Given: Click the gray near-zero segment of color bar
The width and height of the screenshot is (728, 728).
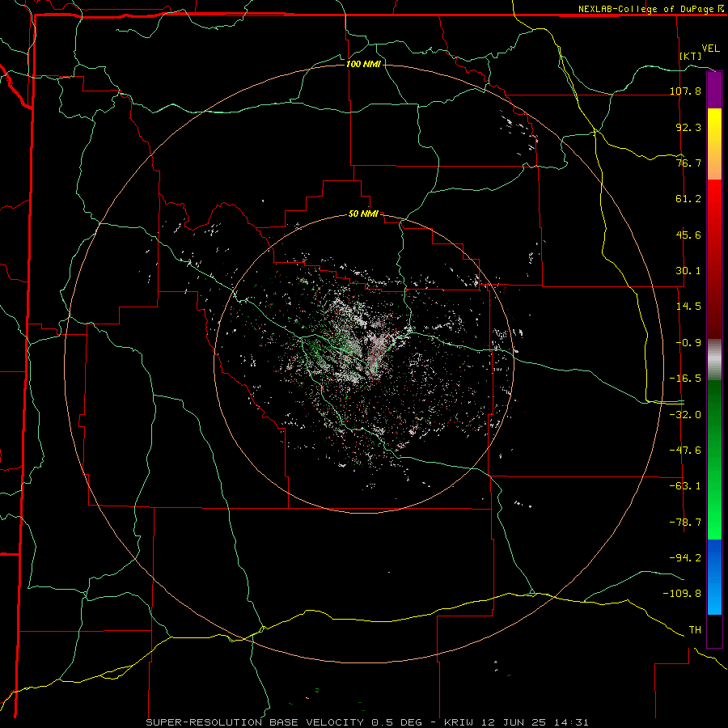Looking at the screenshot, I should click(714, 360).
